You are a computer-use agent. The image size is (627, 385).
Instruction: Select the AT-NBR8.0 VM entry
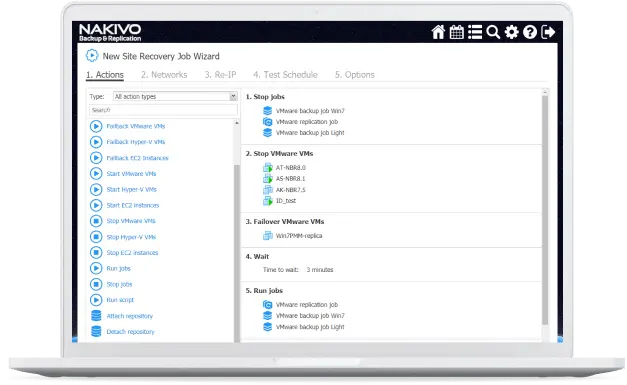coord(290,168)
